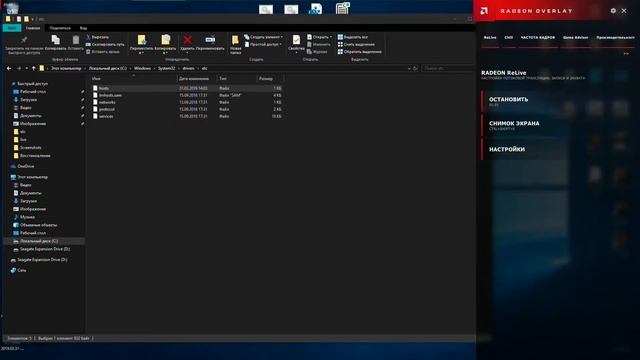Refresh the current folder view
Screen dimensions: 640x360
point(415,69)
